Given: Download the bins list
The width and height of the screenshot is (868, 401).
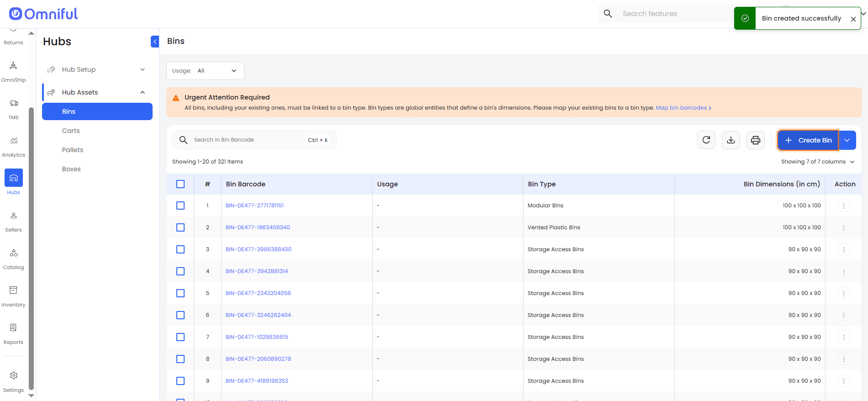Looking at the screenshot, I should point(731,140).
